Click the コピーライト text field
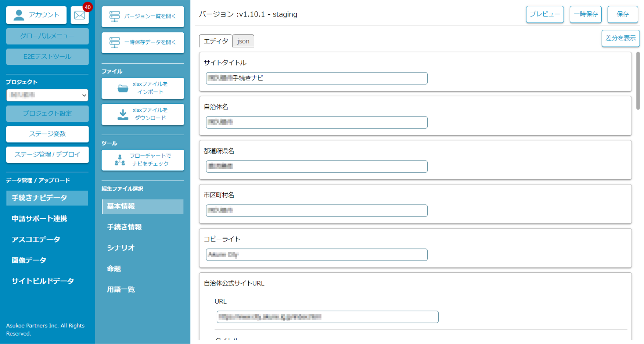 pyautogui.click(x=316, y=255)
